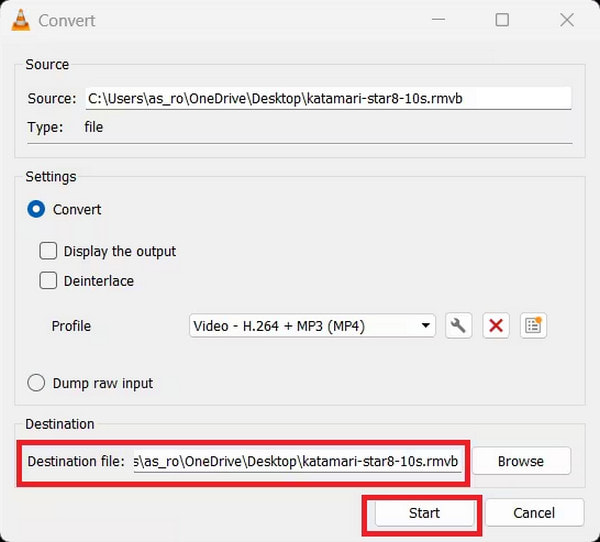The width and height of the screenshot is (600, 542).
Task: Click the 'Profile' label text
Action: 71,326
